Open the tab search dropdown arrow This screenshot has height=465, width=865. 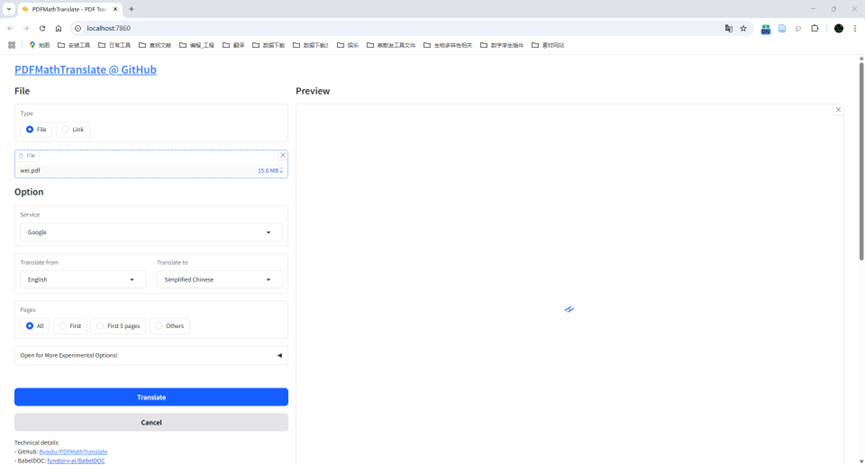coord(9,9)
